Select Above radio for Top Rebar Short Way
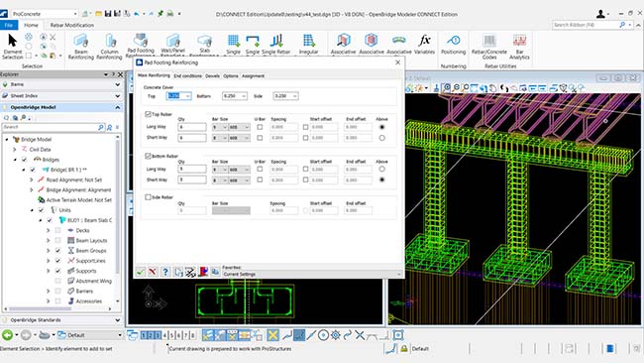Viewport: 644px width, 363px height. click(382, 138)
